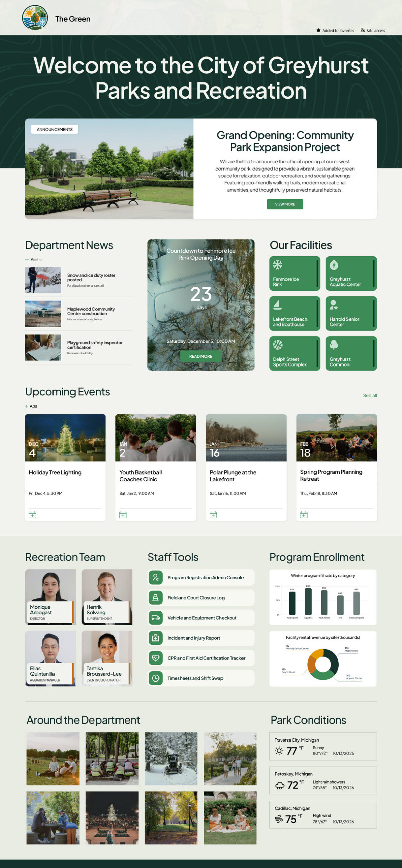The image size is (402, 868).
Task: Click the Greyhurst Common tree icon
Action: pos(334,345)
